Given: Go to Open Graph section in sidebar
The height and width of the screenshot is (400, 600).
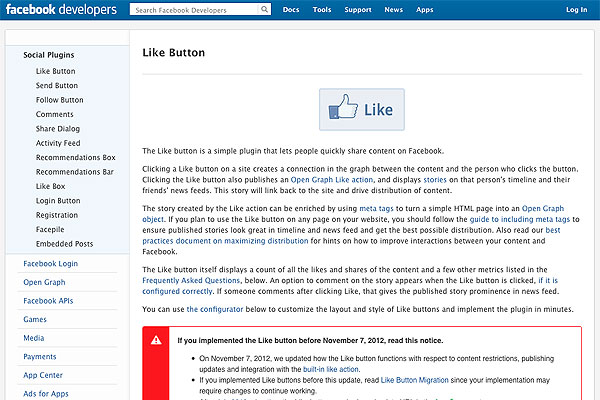Looking at the screenshot, I should (44, 282).
